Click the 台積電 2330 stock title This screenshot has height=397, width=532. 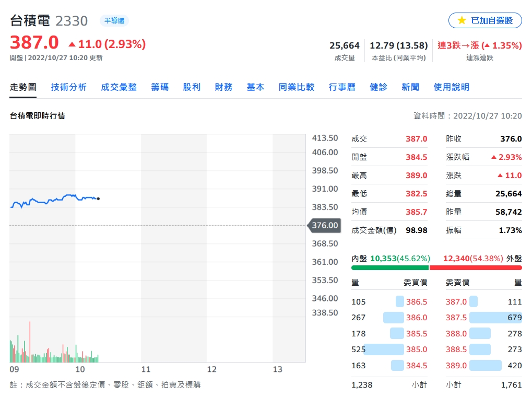(49, 21)
